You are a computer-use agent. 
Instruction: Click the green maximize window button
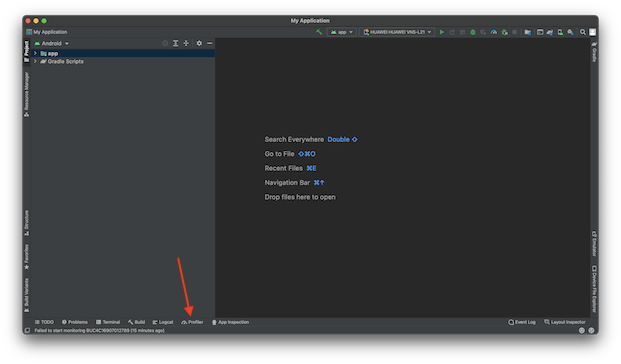tap(44, 21)
